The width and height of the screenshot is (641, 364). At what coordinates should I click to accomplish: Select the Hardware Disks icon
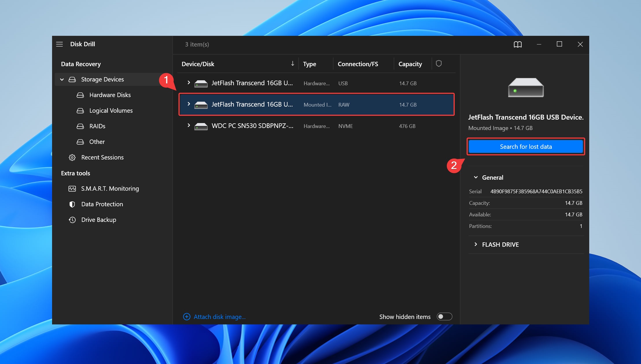coord(81,95)
